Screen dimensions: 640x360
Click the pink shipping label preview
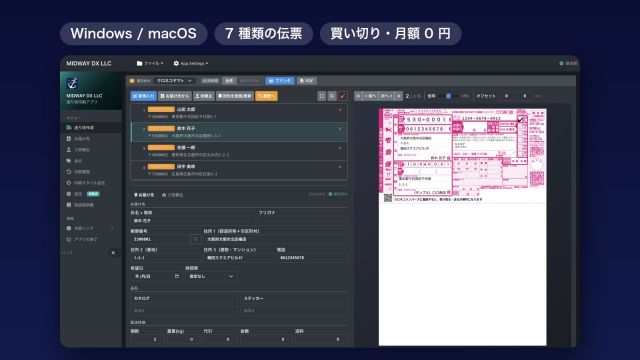[462, 156]
